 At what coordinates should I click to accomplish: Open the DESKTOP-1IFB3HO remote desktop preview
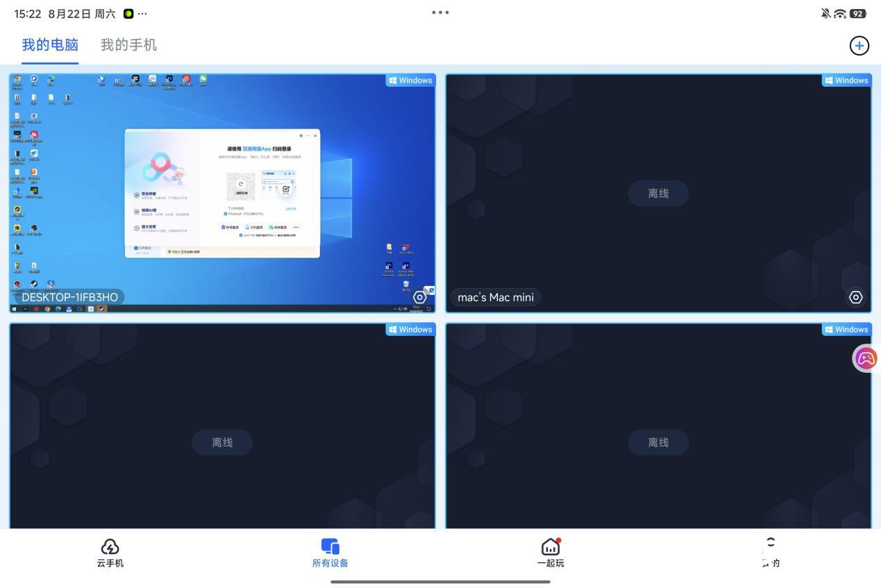click(222, 193)
